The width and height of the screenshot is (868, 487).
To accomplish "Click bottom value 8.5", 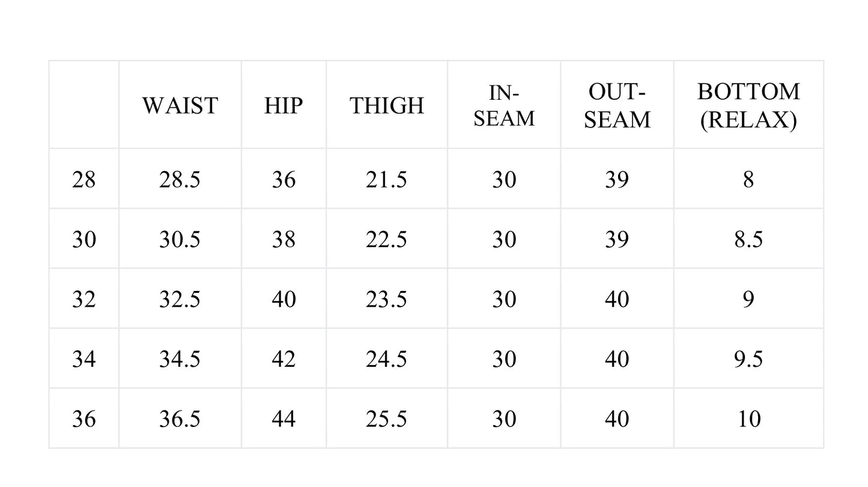I will coord(748,239).
